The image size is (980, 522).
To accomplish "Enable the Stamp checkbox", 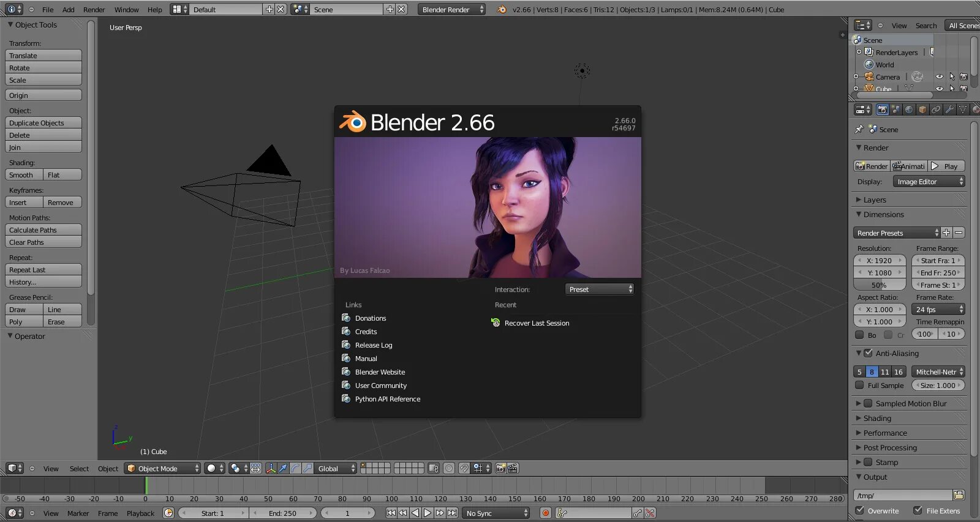I will click(868, 462).
